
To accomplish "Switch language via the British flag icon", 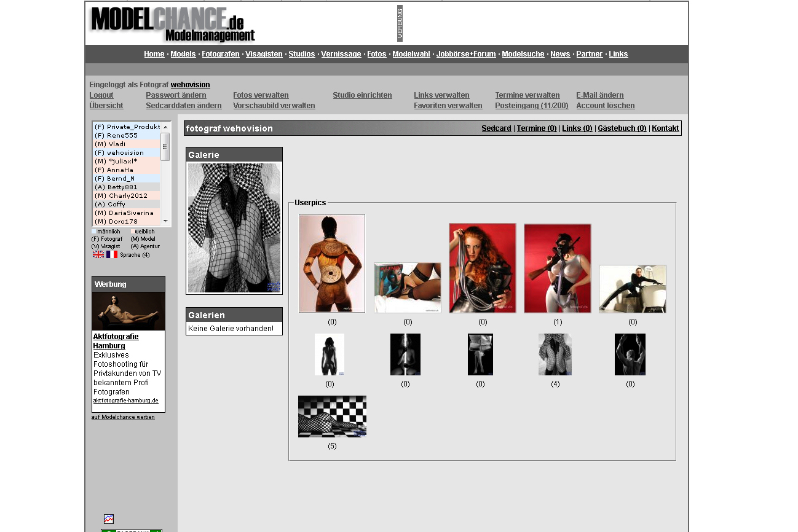I will [98, 254].
